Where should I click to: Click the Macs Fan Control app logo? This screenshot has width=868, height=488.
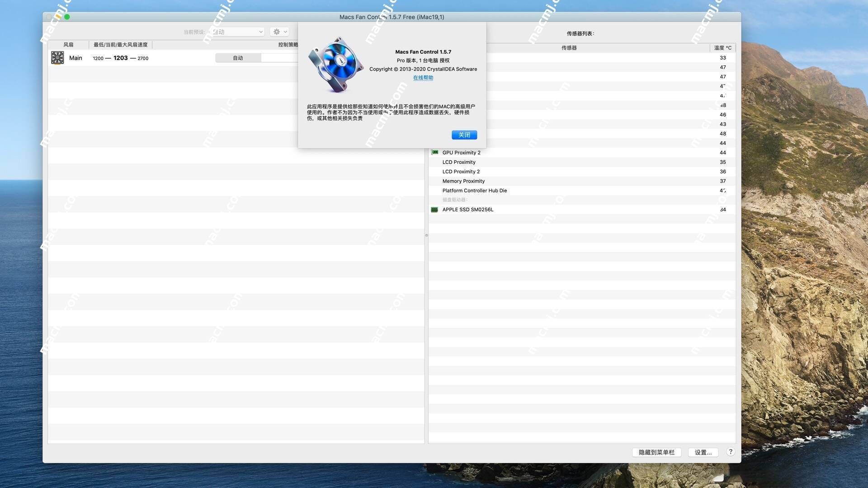coord(336,65)
